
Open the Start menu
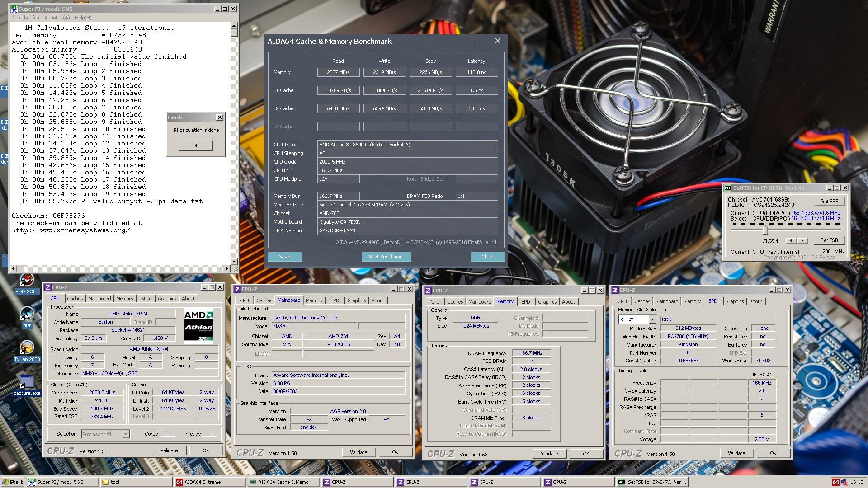[13, 482]
